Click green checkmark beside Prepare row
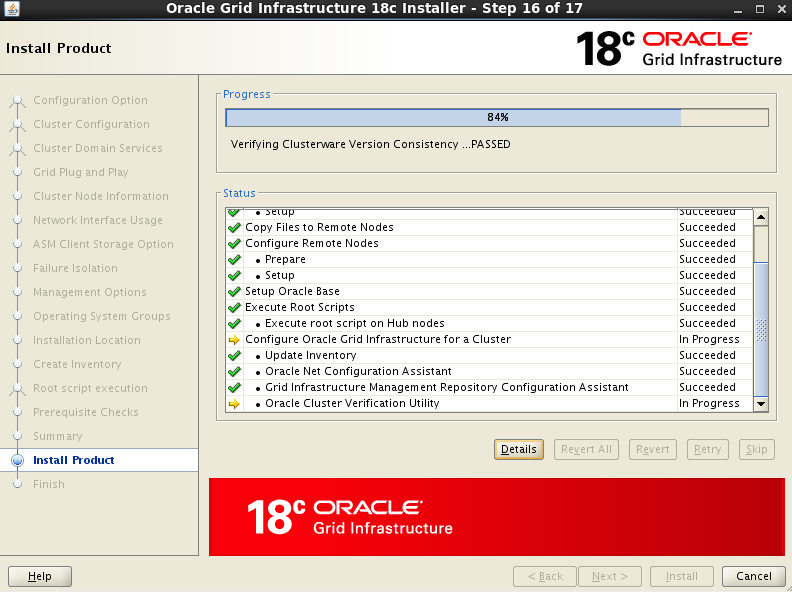Viewport: 792px width, 592px height. 234,260
